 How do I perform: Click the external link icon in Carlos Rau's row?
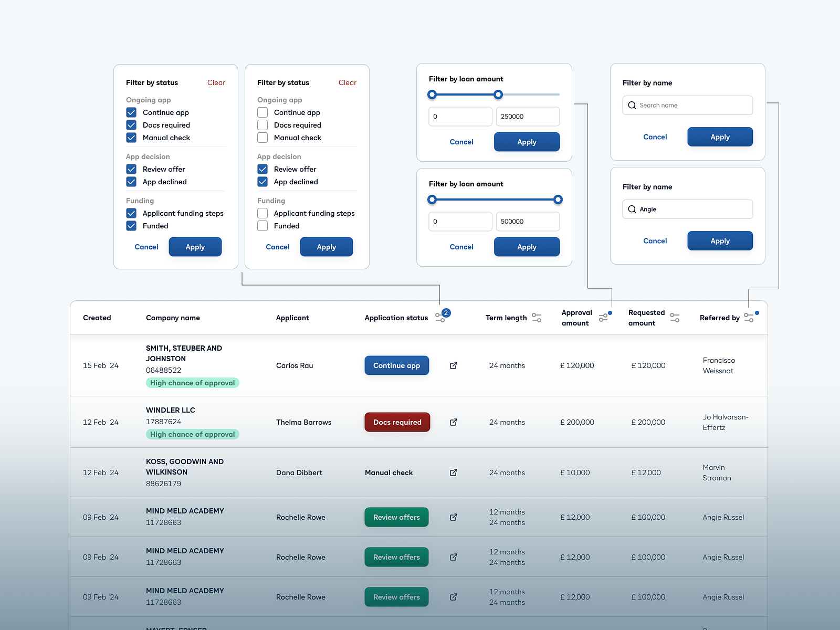(453, 365)
